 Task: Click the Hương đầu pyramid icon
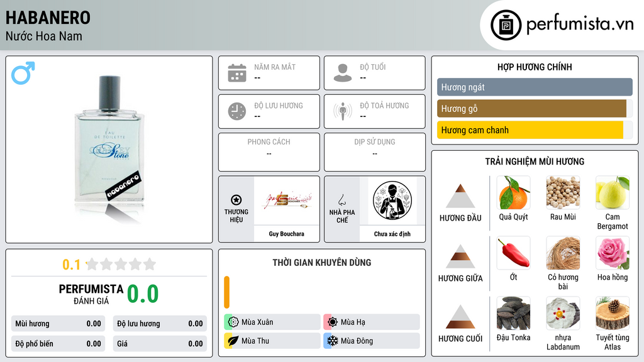(460, 196)
